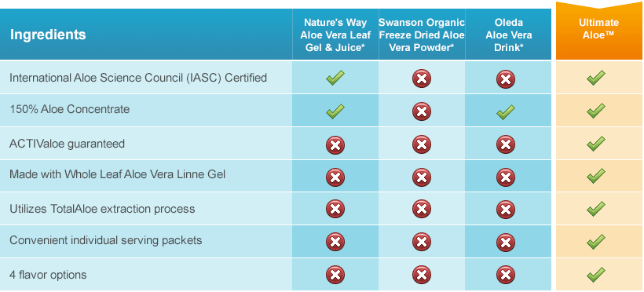Click Nature's Way serving packets red X
This screenshot has height=292, width=644.
point(335,242)
